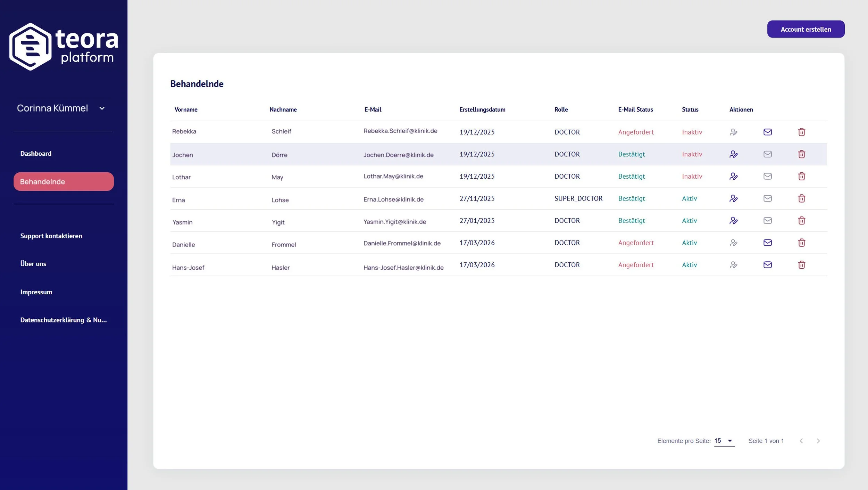This screenshot has height=490, width=868.
Task: Click the Erstellungsdatum column header
Action: click(x=482, y=109)
